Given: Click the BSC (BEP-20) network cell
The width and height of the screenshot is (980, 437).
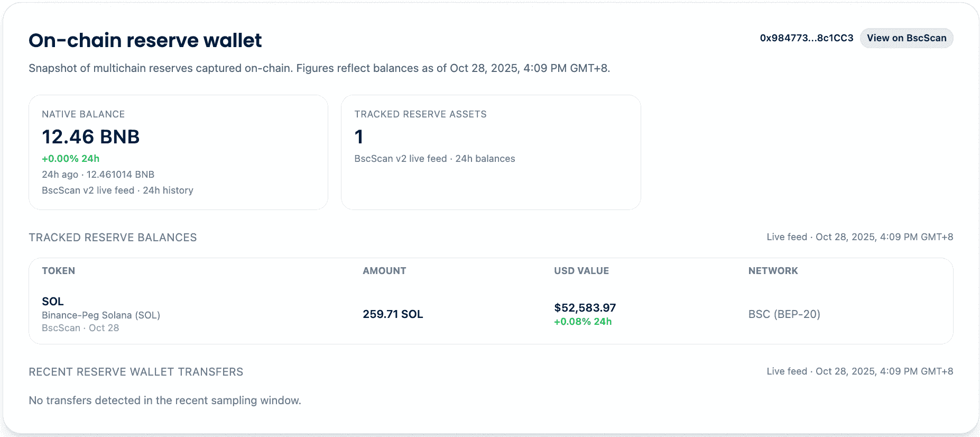Looking at the screenshot, I should pyautogui.click(x=784, y=314).
